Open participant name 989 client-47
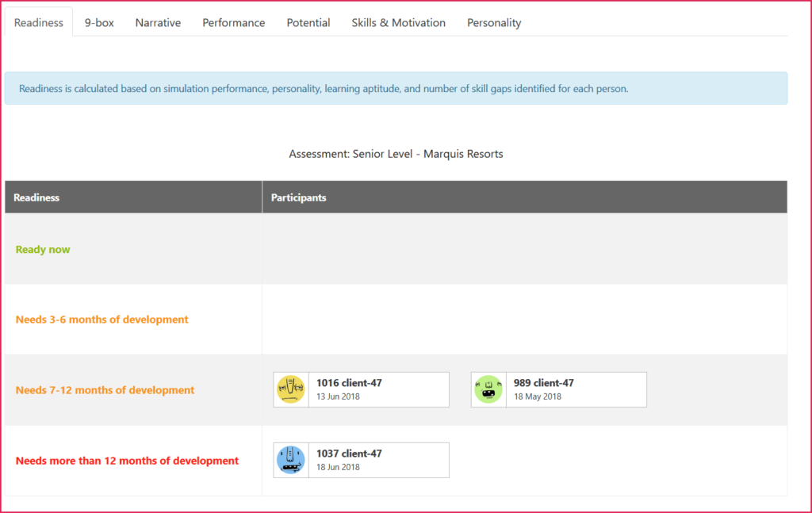Viewport: 812px width, 513px height. pyautogui.click(x=543, y=383)
